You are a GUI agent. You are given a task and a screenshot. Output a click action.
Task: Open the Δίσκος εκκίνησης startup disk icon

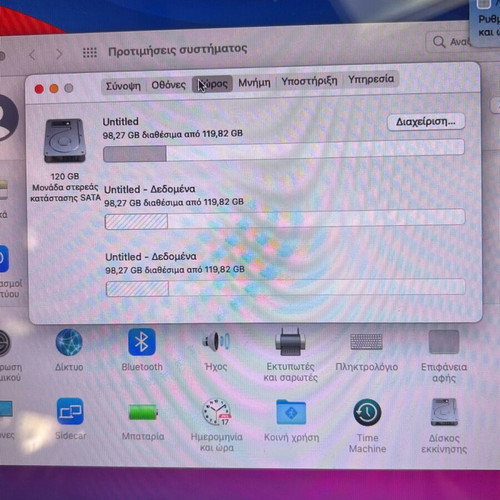[x=444, y=412]
